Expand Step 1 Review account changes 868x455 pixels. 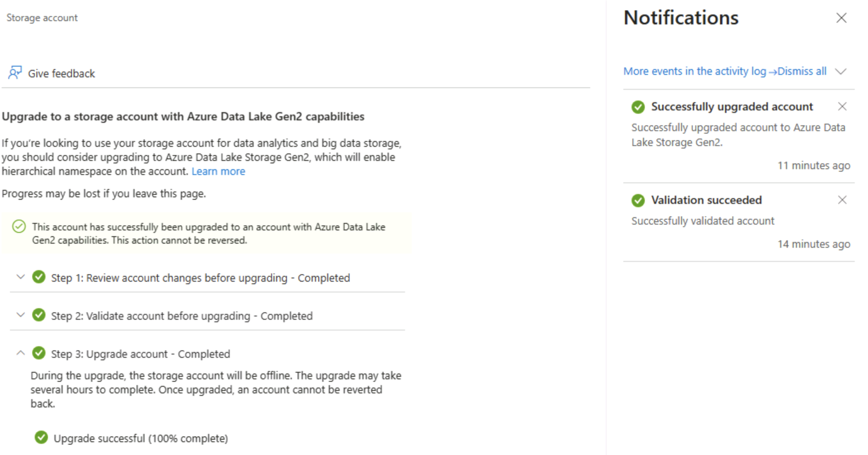21,277
